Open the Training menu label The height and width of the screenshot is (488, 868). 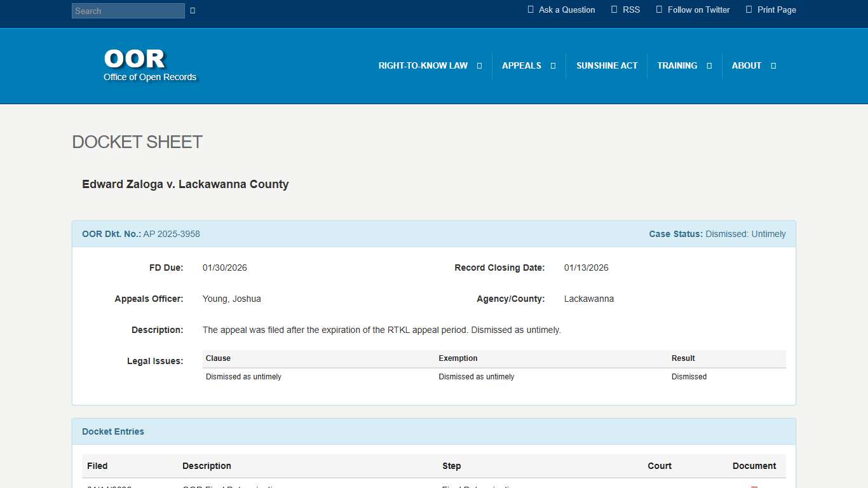click(x=677, y=66)
